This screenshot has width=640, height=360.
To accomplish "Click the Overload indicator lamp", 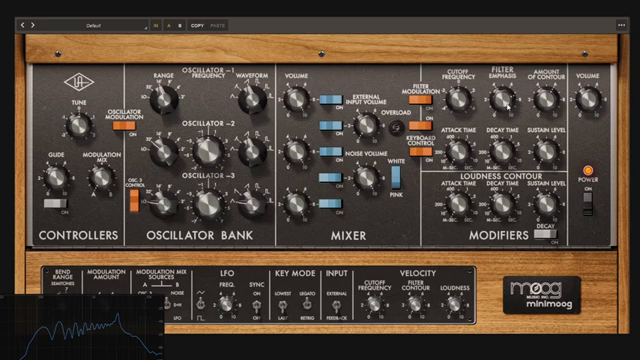I will tap(395, 127).
